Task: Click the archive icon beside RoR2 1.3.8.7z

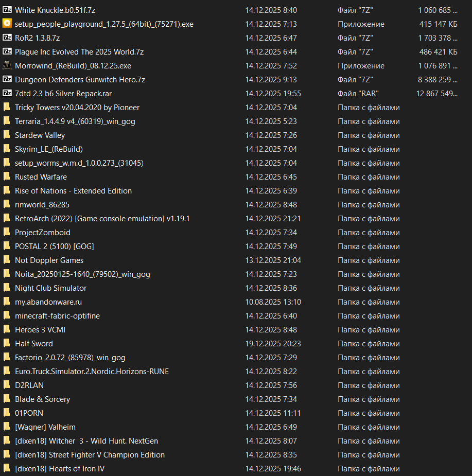Action: pos(7,38)
